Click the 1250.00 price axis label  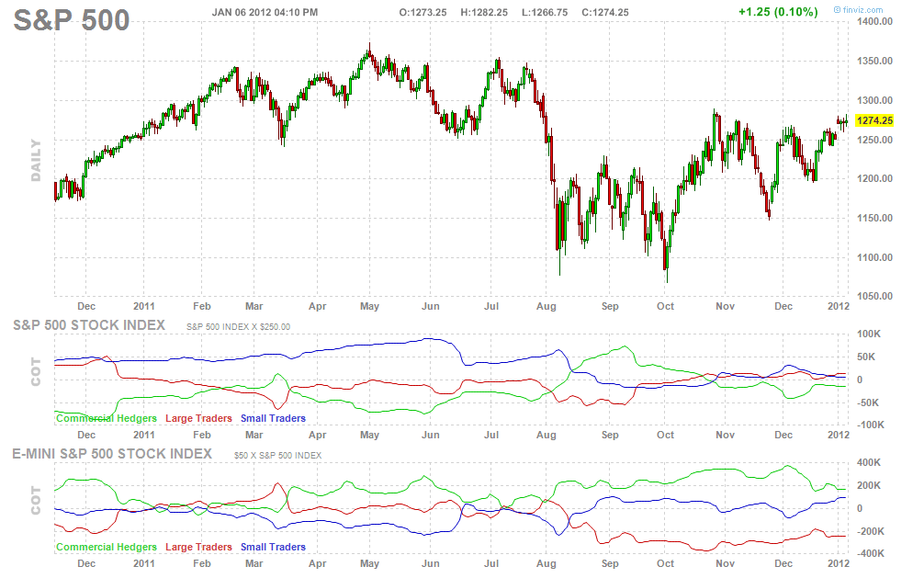[874, 140]
